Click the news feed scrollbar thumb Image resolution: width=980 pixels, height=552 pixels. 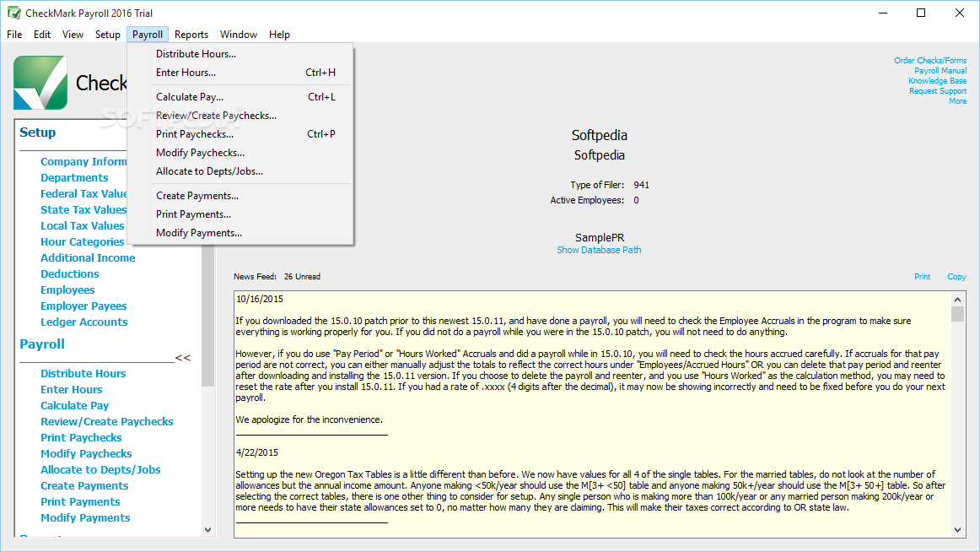click(957, 314)
